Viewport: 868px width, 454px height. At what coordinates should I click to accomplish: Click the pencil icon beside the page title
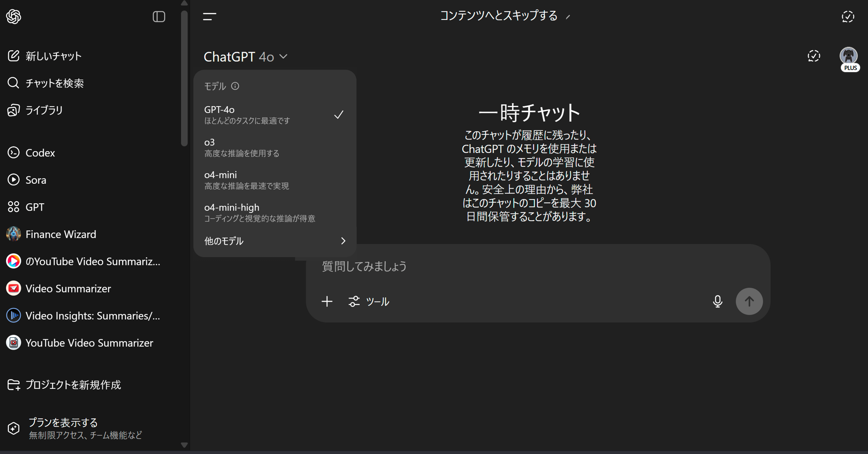pos(568,17)
